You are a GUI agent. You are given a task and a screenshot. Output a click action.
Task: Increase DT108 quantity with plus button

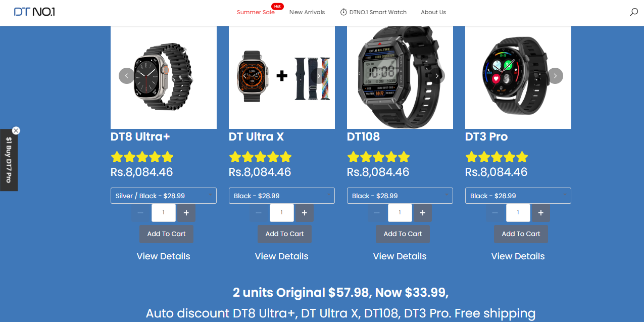tap(423, 213)
